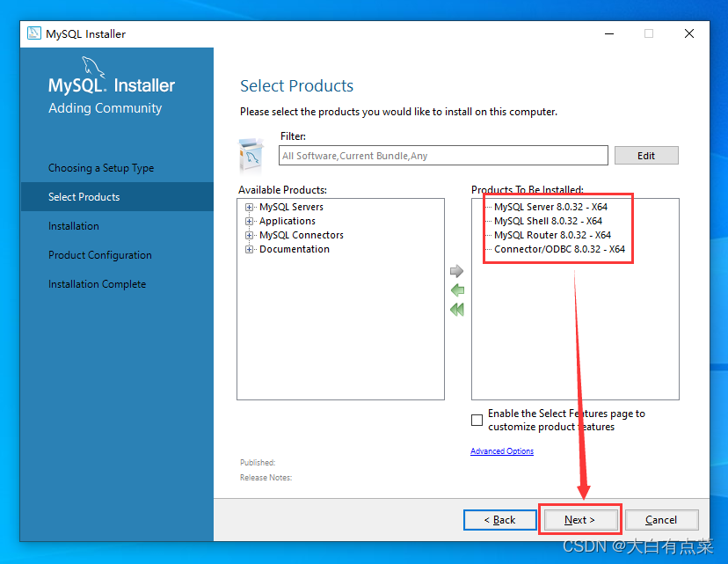Select the MySQL Servers label in Available Products
Viewport: 728px width, 564px height.
point(291,207)
